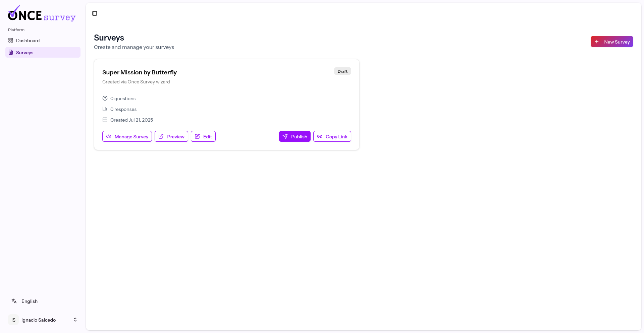644x333 pixels.
Task: Click the Draft status badge
Action: coord(342,71)
